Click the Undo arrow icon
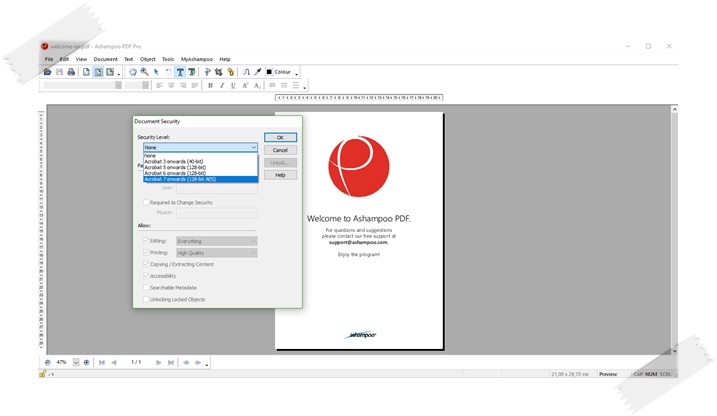This screenshot has height=416, width=717. (168, 72)
